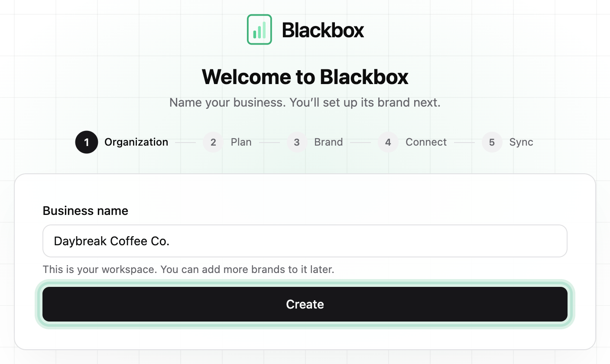Select step 5 Sync

click(507, 142)
